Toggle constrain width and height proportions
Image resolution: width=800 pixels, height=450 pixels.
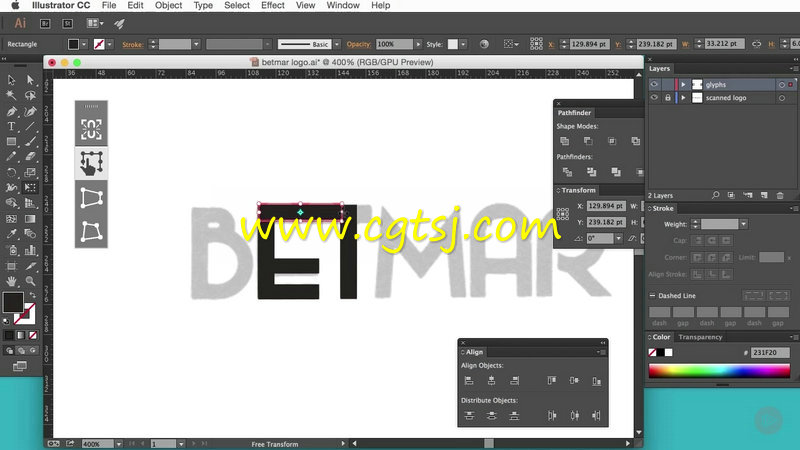(x=757, y=44)
